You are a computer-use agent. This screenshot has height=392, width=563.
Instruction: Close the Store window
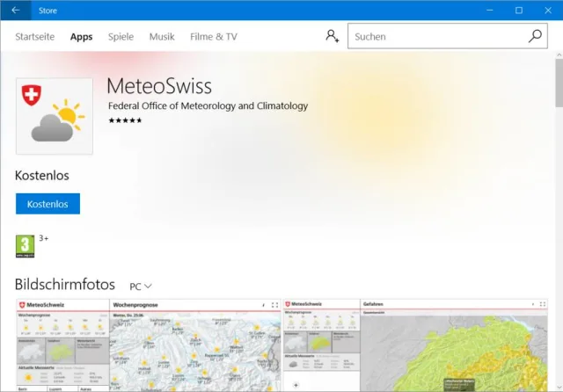click(548, 10)
